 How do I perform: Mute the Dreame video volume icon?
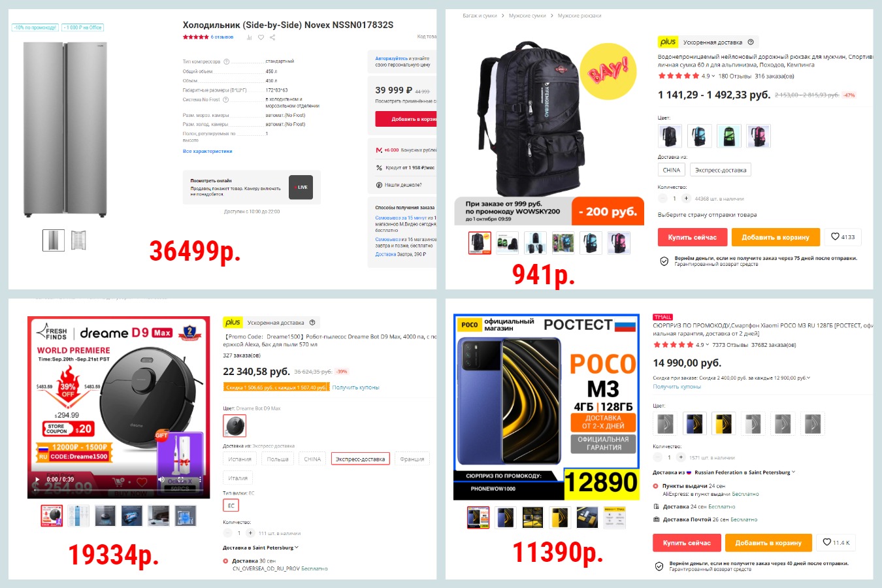161,480
